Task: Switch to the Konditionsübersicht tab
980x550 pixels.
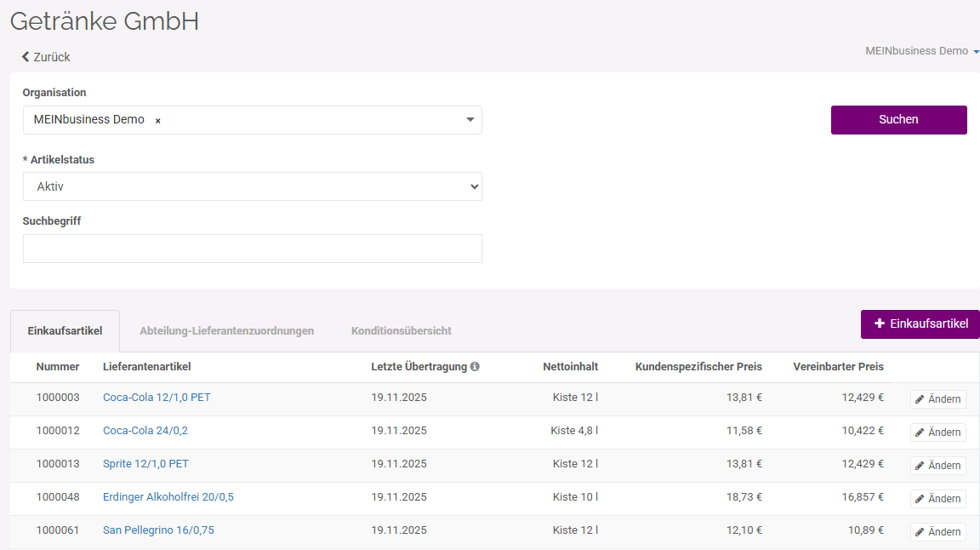Action: pyautogui.click(x=402, y=331)
